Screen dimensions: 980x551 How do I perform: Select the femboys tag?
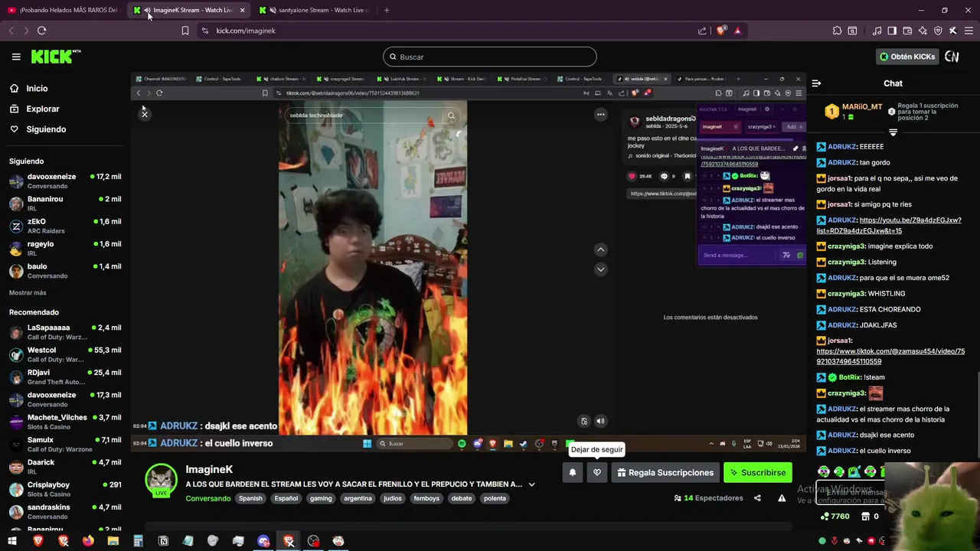(x=426, y=498)
